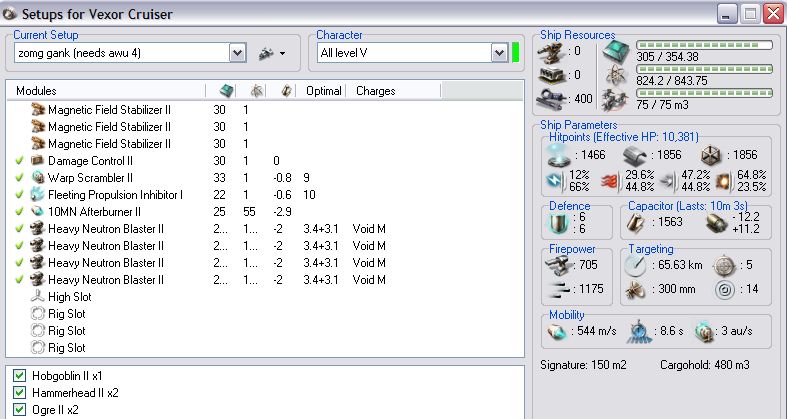Click the launcher hardpoints icon in Ship Resources
This screenshot has width=787, height=419.
tap(552, 75)
